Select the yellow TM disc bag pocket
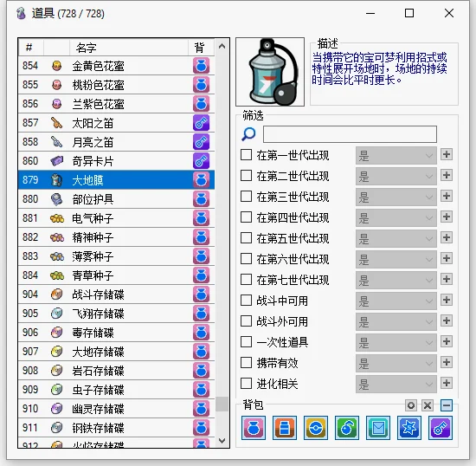476x466 pixels. pos(316,428)
